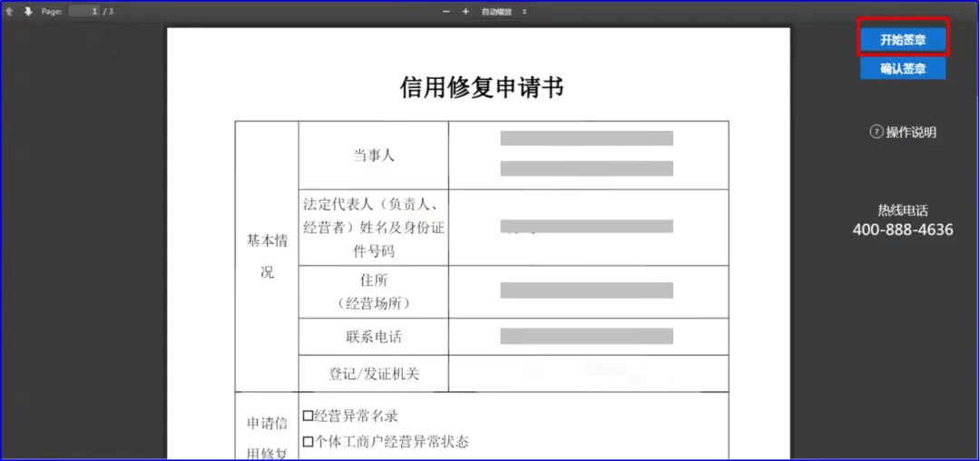Check the 经营异常名录 checkbox
Image resolution: width=980 pixels, height=461 pixels.
pyautogui.click(x=308, y=417)
